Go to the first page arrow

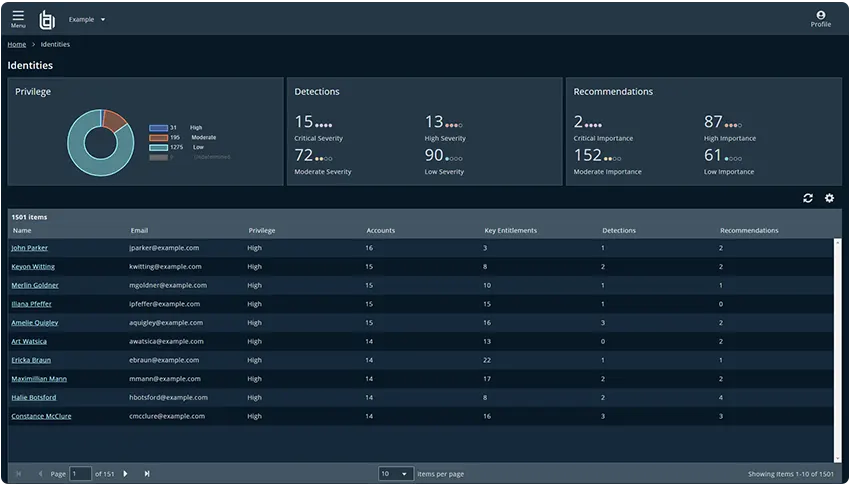tap(18, 474)
